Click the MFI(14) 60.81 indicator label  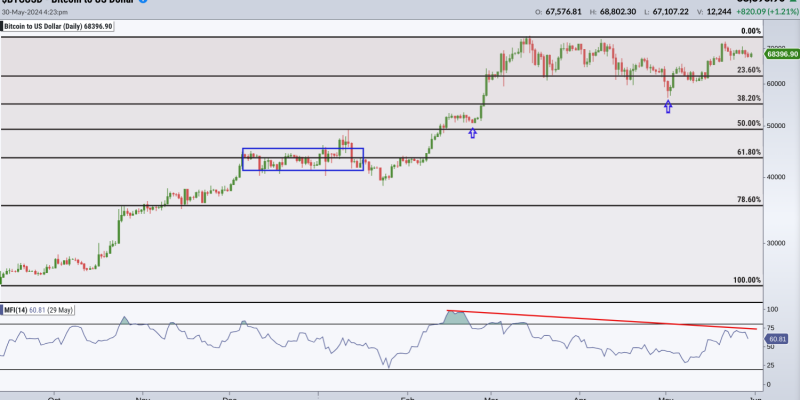(x=38, y=310)
